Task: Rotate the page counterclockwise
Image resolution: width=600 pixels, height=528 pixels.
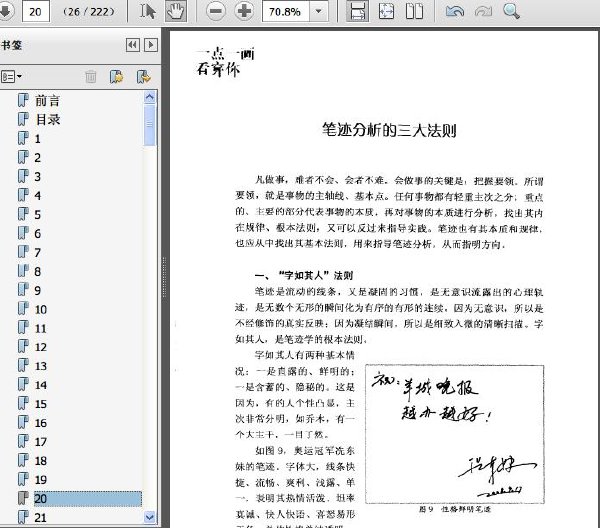Action: [455, 11]
